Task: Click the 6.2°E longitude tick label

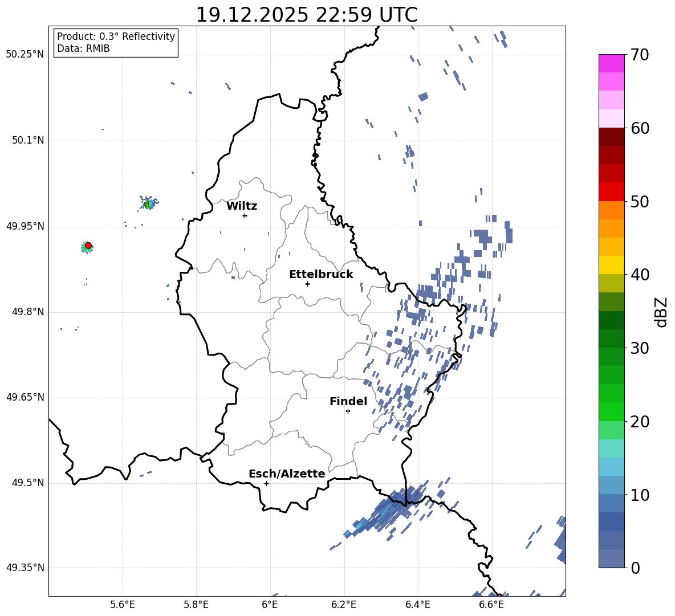Action: pos(344,605)
